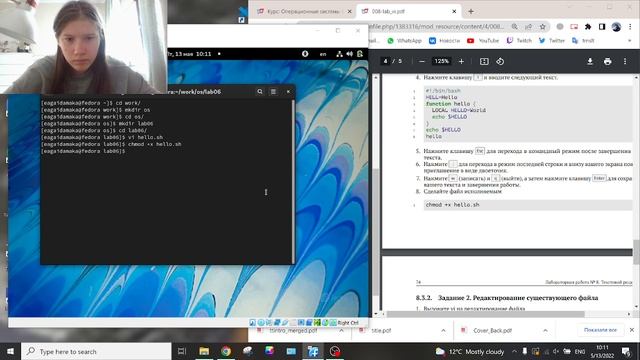Close the Курс: Операционные системы tab
The height and width of the screenshot is (360, 640).
pos(349,11)
